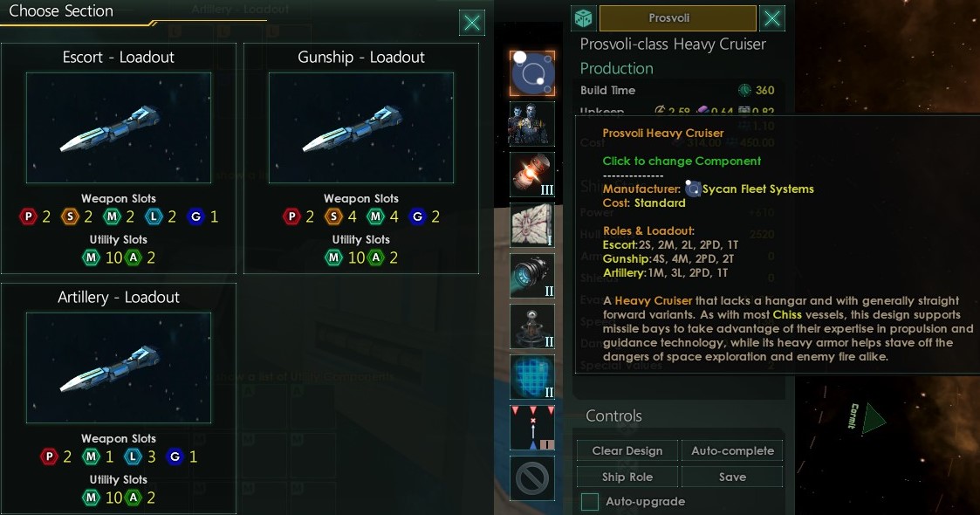The height and width of the screenshot is (515, 980).
Task: Choose the Escort loadout ship preview
Action: tap(119, 127)
